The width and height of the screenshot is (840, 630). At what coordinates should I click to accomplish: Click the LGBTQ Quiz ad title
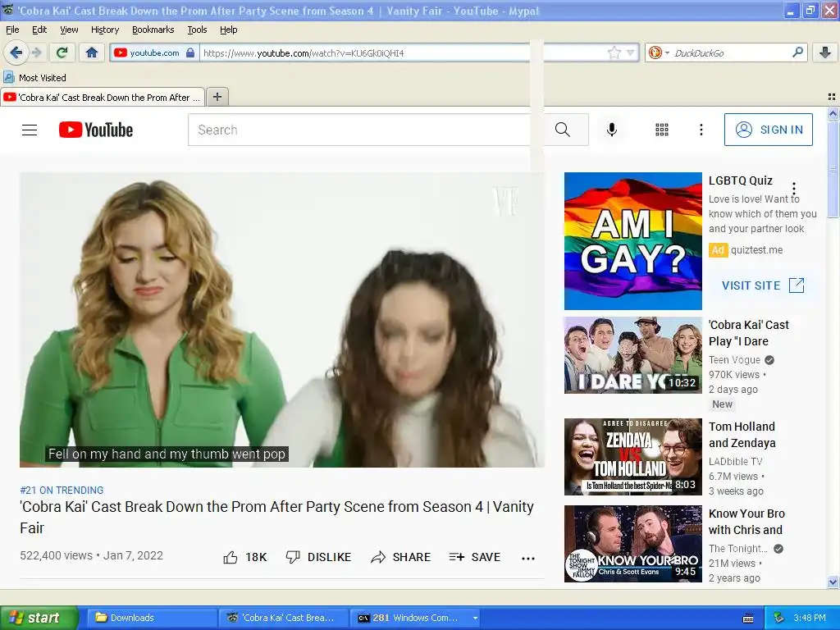coord(741,180)
